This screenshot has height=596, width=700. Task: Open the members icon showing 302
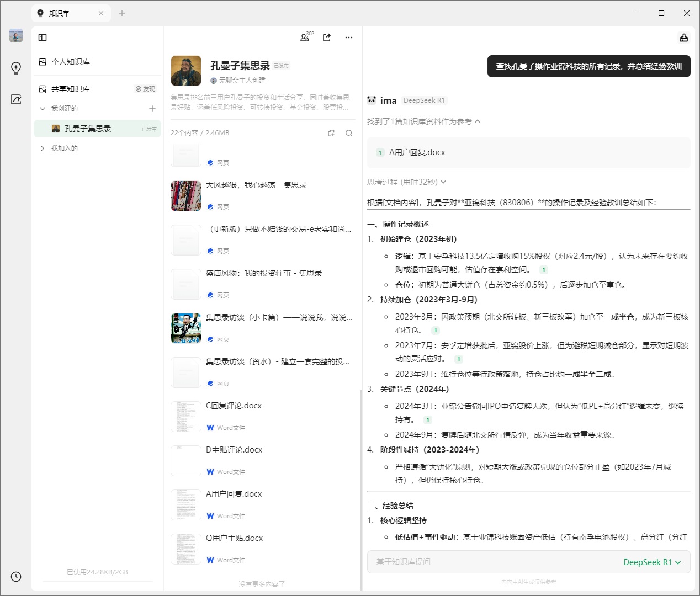[x=305, y=38]
